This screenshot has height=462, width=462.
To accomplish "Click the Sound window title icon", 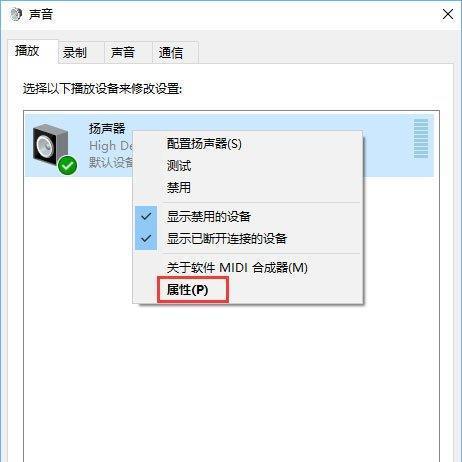I will [x=16, y=14].
